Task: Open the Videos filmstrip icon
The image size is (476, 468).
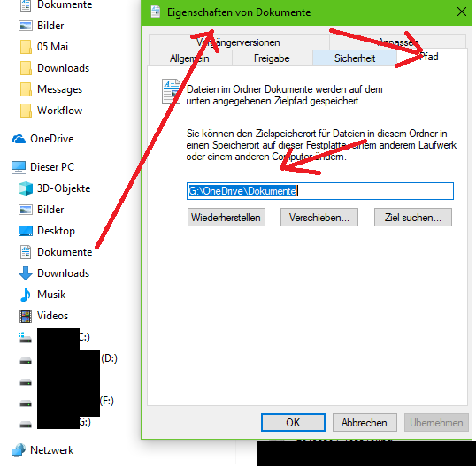Action: 26,316
